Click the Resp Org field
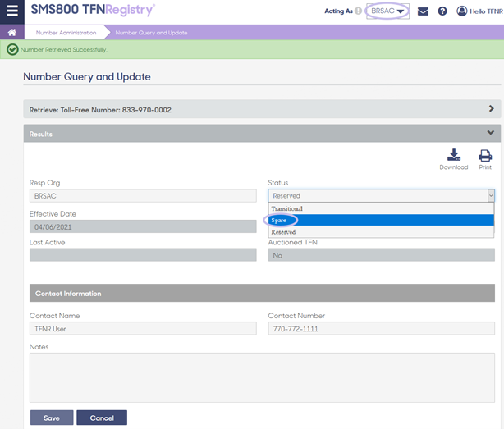The image size is (504, 429). 143,196
